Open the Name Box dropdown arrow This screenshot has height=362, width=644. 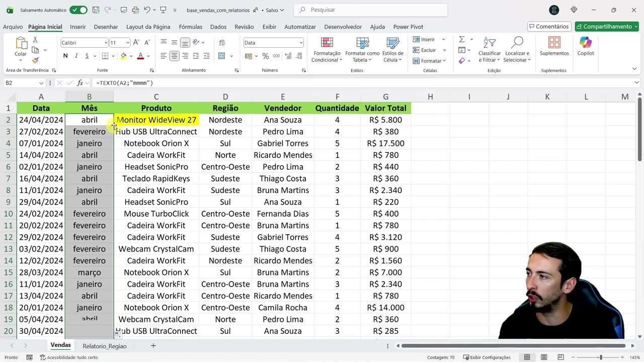tap(41, 83)
